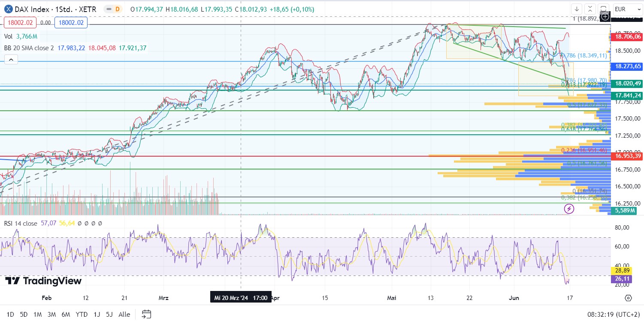Click the lightning bolt quick-trading icon
The height and width of the screenshot is (321, 644).
[x=569, y=209]
